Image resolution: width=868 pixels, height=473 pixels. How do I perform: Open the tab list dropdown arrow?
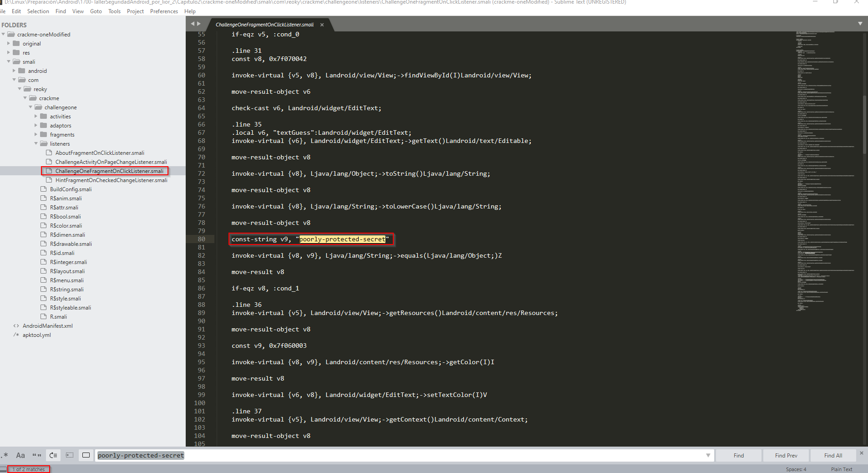(860, 24)
